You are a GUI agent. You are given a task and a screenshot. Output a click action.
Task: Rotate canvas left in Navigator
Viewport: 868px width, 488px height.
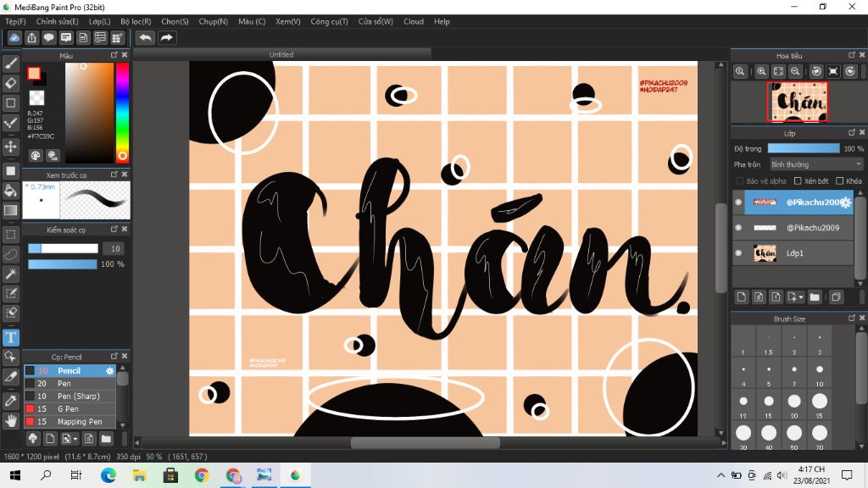[x=816, y=71]
